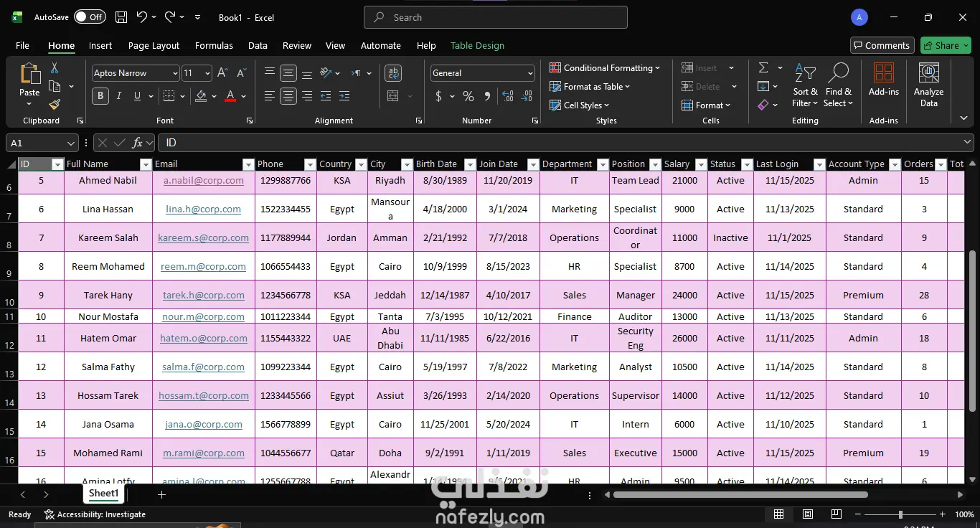The width and height of the screenshot is (980, 528).
Task: Open the Formulas ribbon tab
Action: click(214, 45)
